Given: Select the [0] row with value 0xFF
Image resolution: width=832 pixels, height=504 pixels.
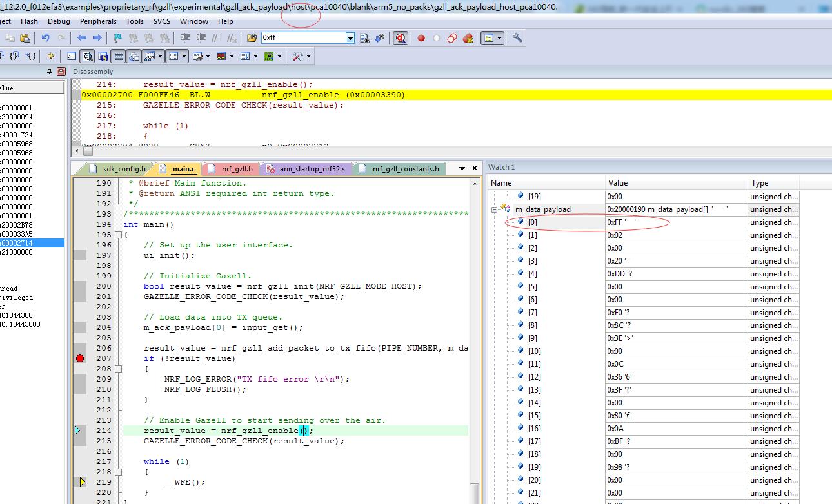Looking at the screenshot, I should point(644,222).
